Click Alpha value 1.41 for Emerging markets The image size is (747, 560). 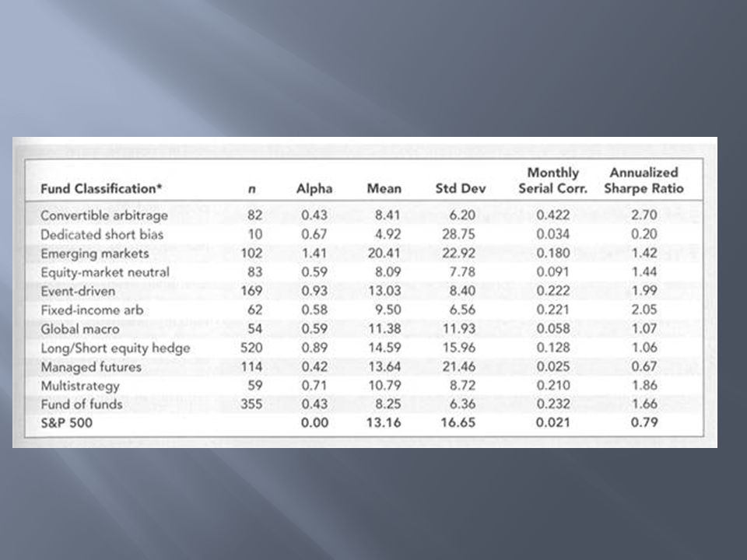click(314, 253)
